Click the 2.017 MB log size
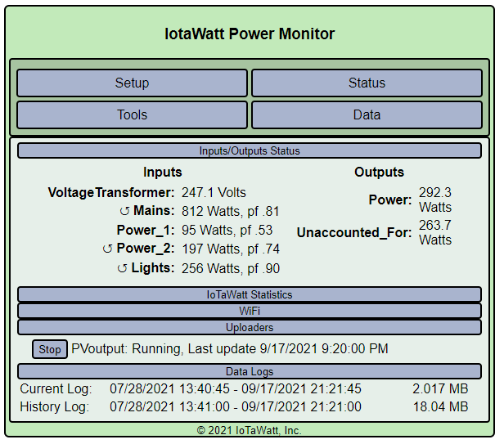The width and height of the screenshot is (504, 444). click(440, 388)
